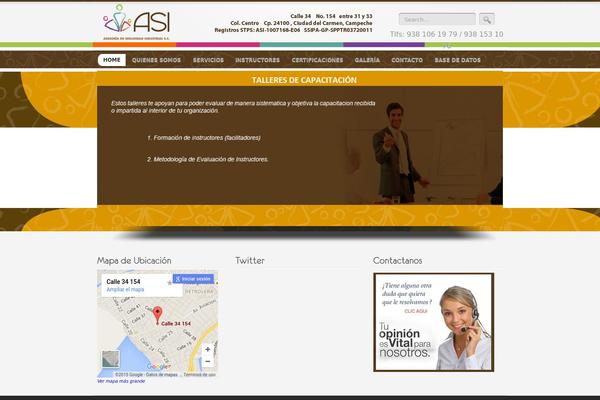The image size is (600, 400).
Task: Click the red location pin on the map
Action: [x=157, y=315]
